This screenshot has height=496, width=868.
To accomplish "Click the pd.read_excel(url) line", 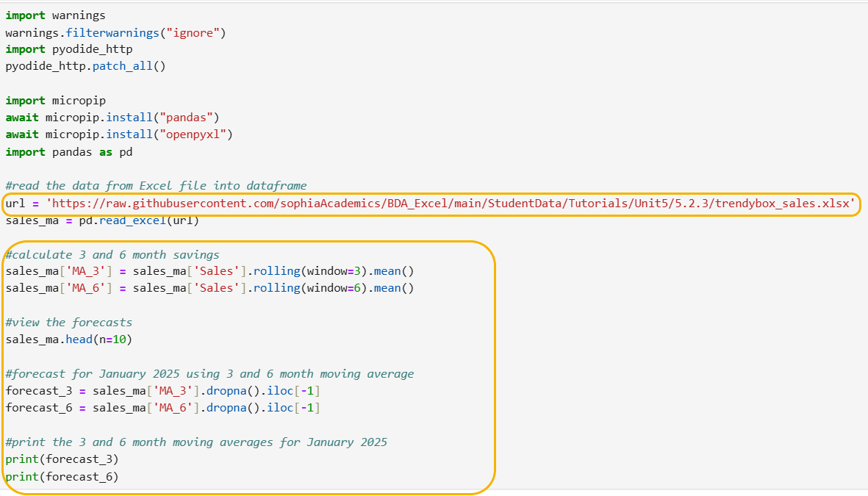I will coord(102,220).
